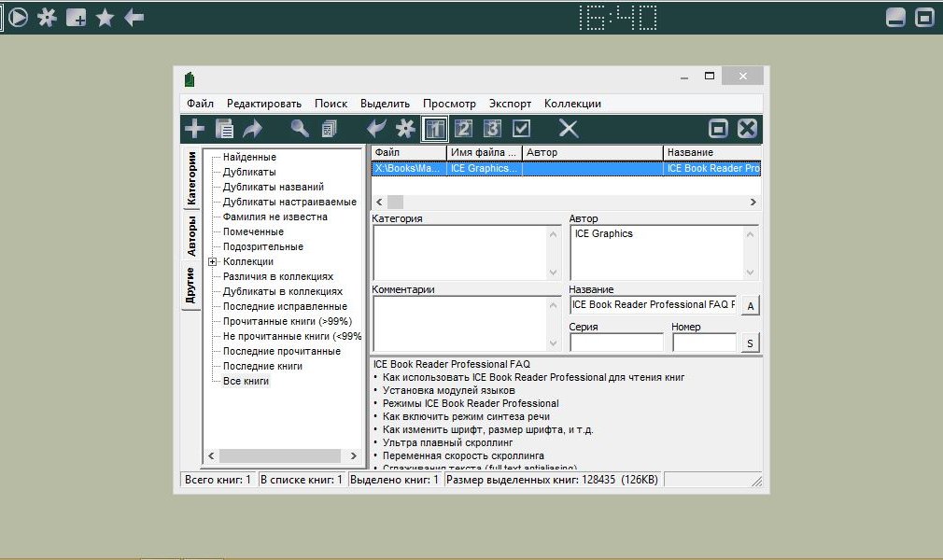Screen dimensions: 943x560
Task: Click the green book application icon
Action: pyautogui.click(x=190, y=78)
